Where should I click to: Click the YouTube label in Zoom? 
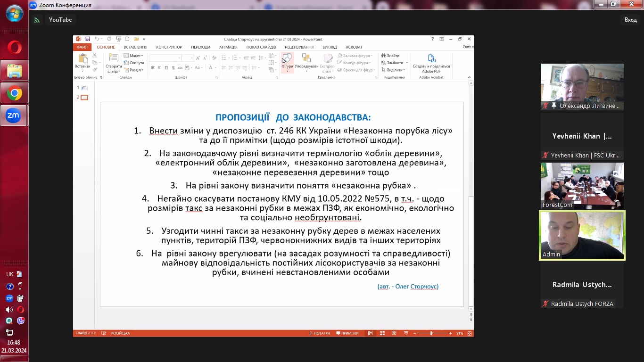coord(60,20)
